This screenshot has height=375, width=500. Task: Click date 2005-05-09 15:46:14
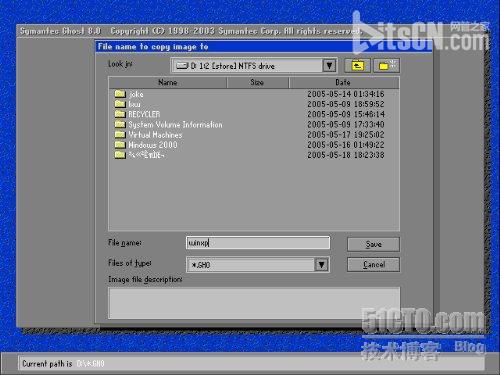click(346, 114)
